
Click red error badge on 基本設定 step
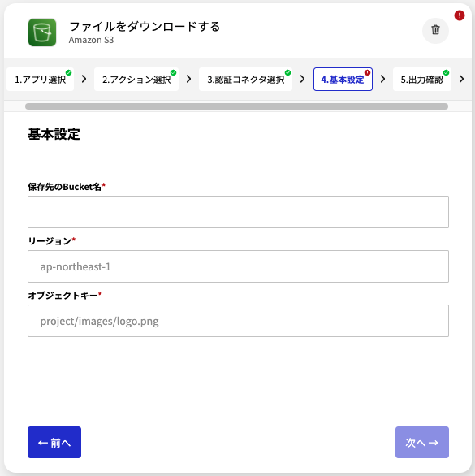tap(367, 72)
